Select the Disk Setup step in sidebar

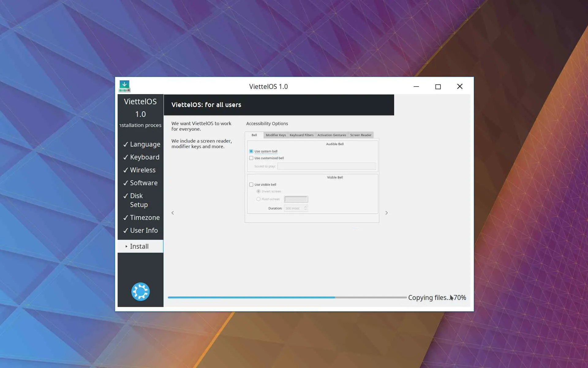coord(139,200)
